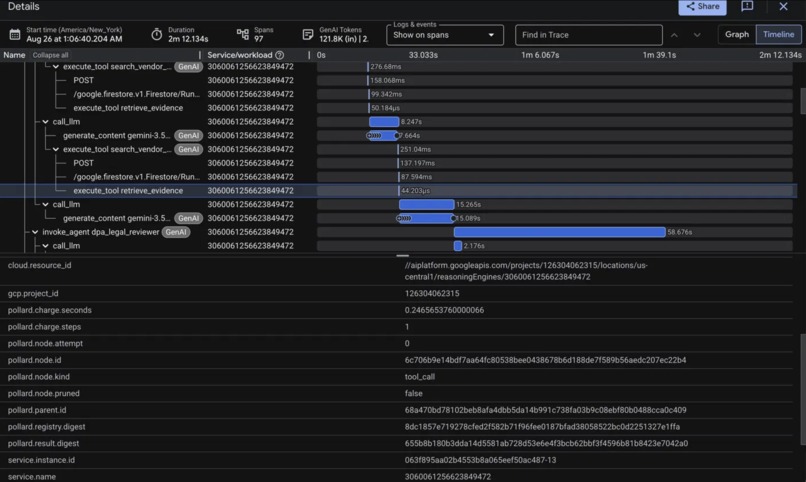Select highlighted execute_tool retrieve_evidence span 44.203µs
Screen dimensions: 806x482
pos(128,191)
